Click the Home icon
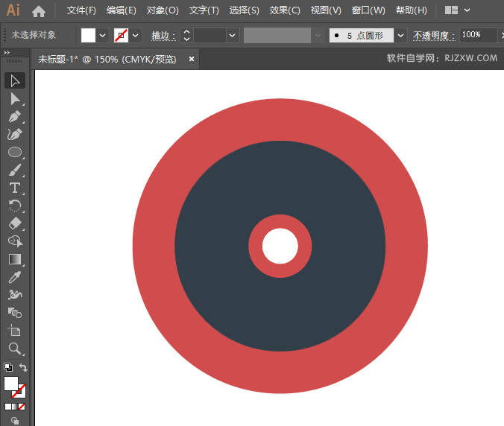The width and height of the screenshot is (504, 426). 39,10
